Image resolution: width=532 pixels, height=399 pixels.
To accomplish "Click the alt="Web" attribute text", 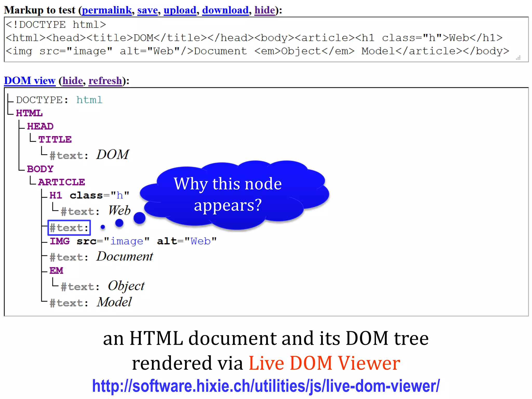I will coord(187,241).
